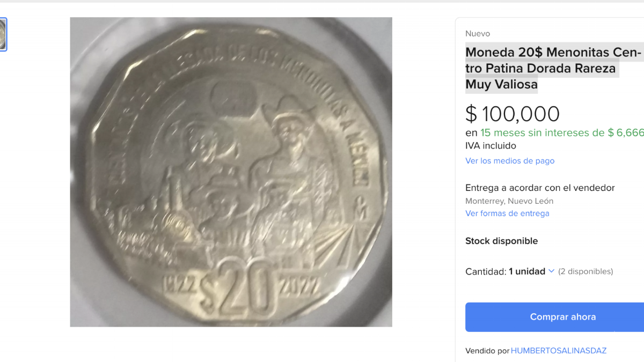
Task: Click the 'Nuevo' condition label
Action: point(478,34)
